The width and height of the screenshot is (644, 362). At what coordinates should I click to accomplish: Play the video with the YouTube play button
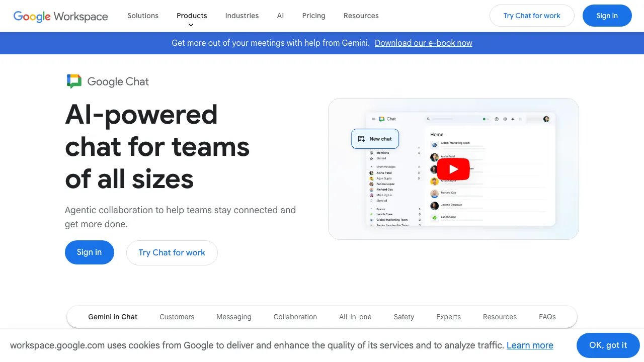453,169
